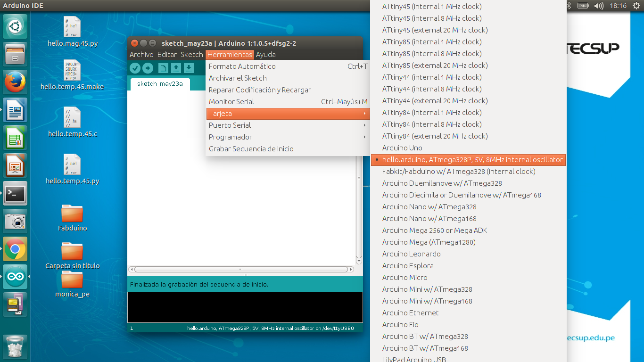The height and width of the screenshot is (362, 644).
Task: Expand the Tarjeta submenu
Action: pos(288,114)
